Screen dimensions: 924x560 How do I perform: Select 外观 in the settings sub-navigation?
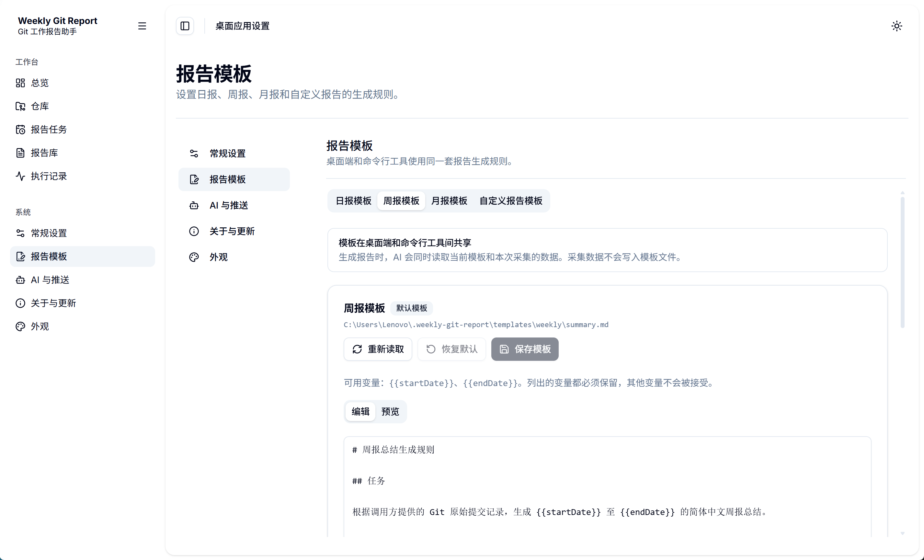(234, 257)
